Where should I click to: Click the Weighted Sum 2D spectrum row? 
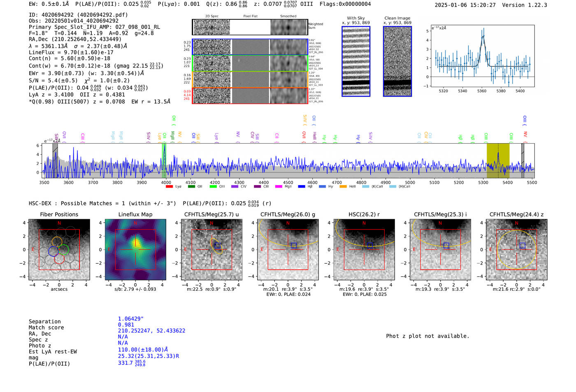point(250,27)
